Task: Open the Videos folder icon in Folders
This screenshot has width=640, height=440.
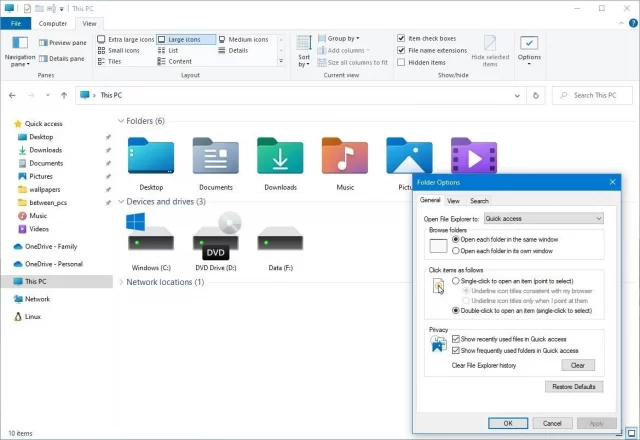Action: (x=474, y=155)
